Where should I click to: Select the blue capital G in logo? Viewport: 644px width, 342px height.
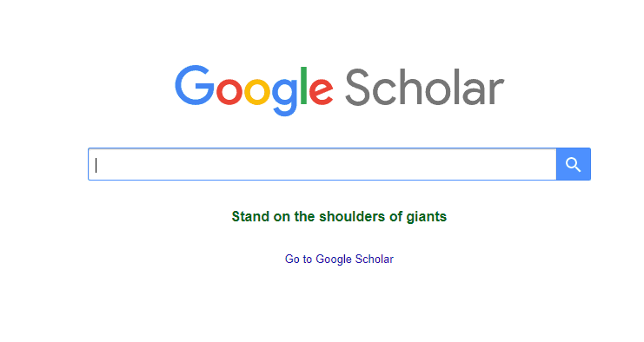(195, 85)
